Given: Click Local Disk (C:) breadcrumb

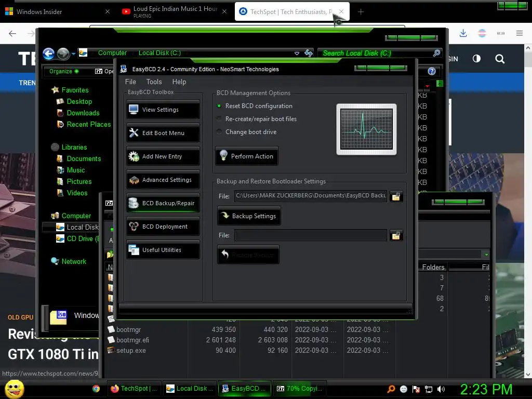Looking at the screenshot, I should point(159,53).
